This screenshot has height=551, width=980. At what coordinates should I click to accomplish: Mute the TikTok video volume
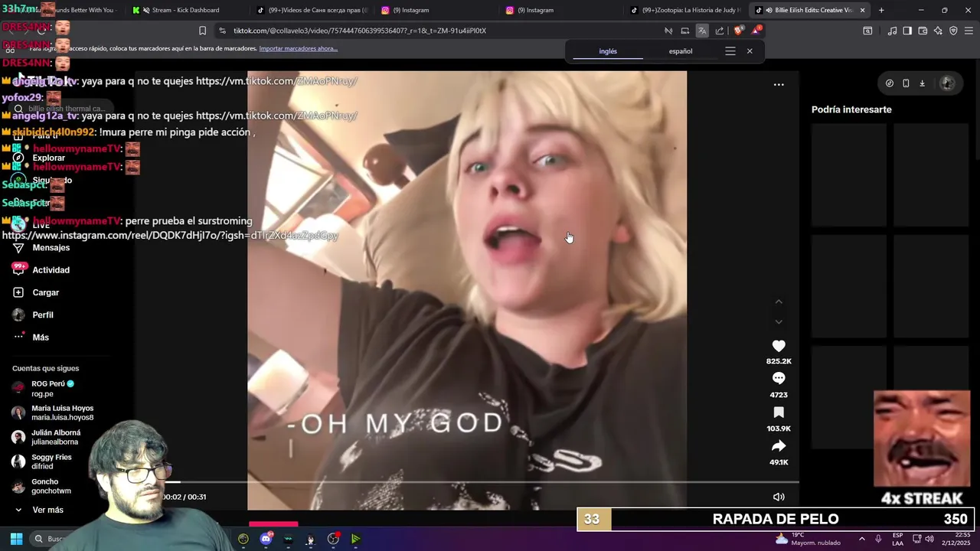(779, 497)
